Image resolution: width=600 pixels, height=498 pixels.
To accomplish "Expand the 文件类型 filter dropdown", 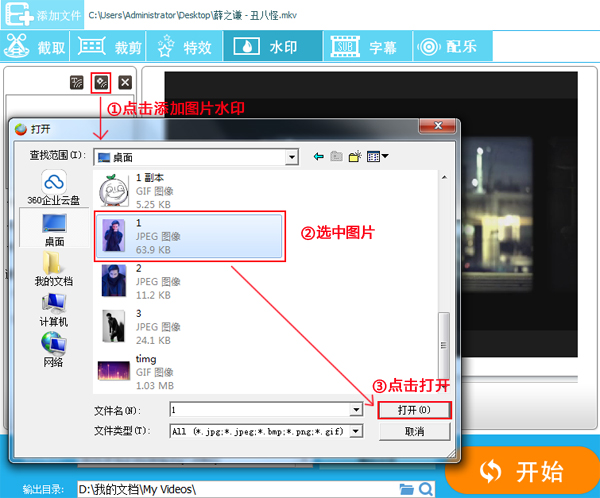I will coord(356,431).
